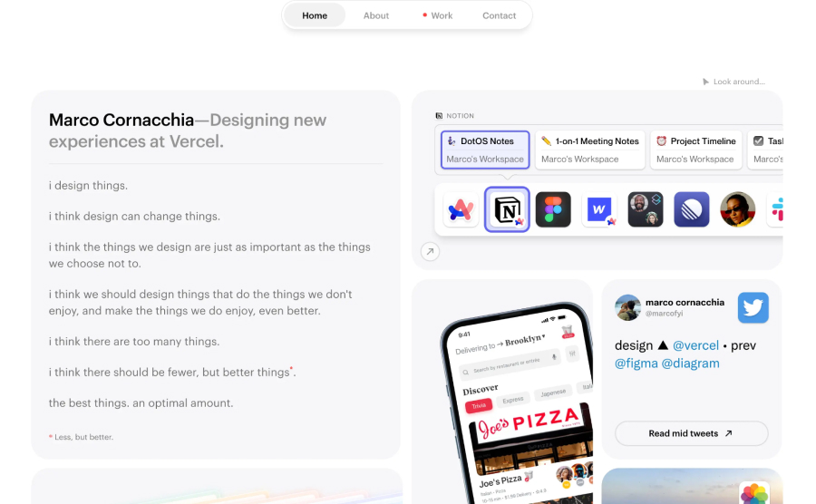Viewport: 816px width, 504px height.
Task: Click the Photos app flower icon
Action: pos(754,493)
